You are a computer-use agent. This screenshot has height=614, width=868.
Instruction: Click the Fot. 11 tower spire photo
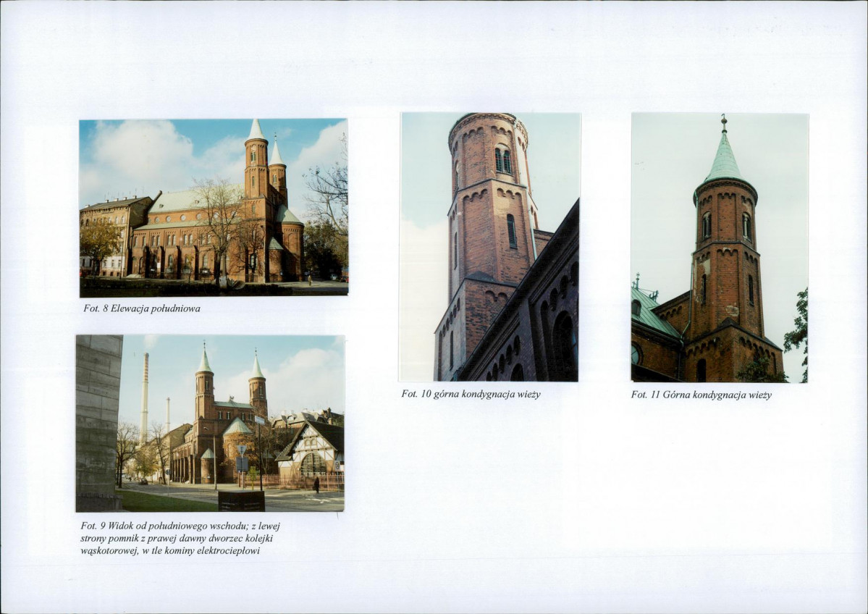click(x=719, y=248)
